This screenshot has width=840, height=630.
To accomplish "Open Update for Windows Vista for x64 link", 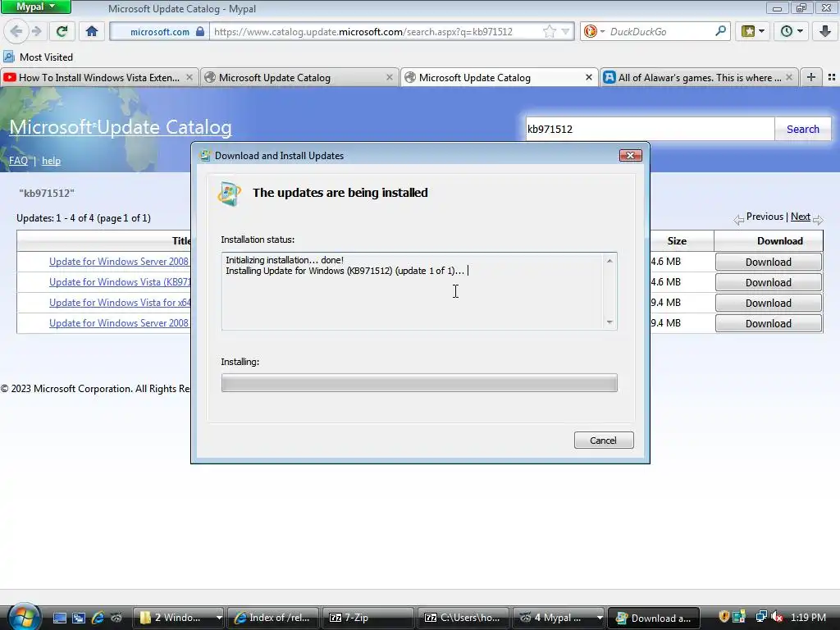I will pyautogui.click(x=120, y=303).
